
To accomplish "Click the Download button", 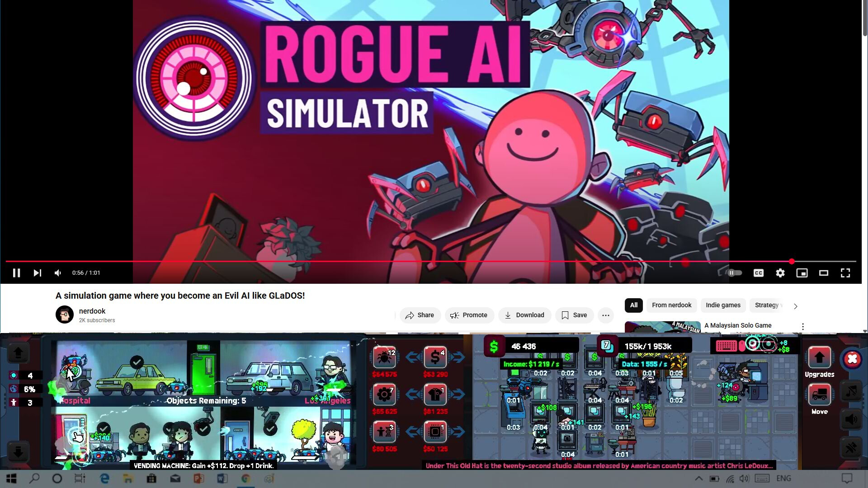I will [524, 315].
